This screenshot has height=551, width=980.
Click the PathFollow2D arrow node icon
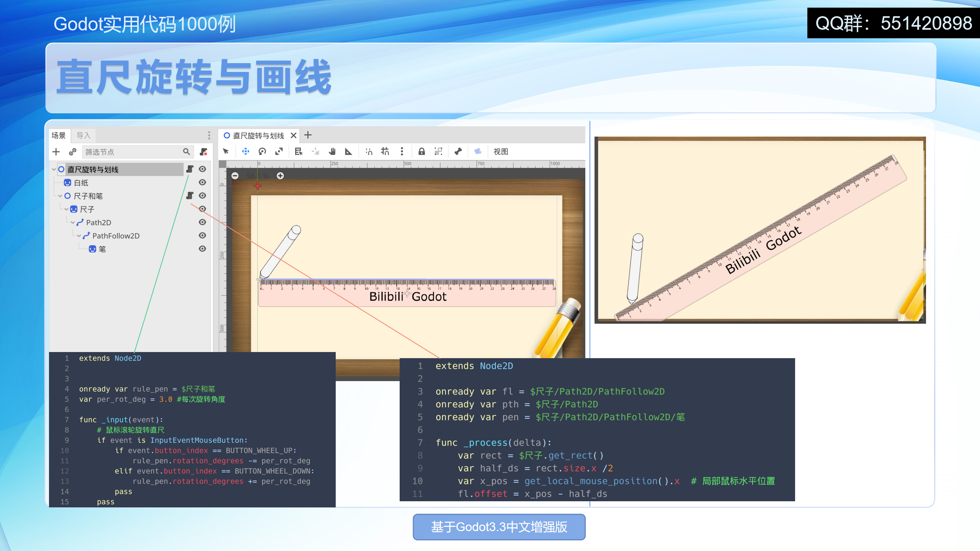pyautogui.click(x=87, y=236)
